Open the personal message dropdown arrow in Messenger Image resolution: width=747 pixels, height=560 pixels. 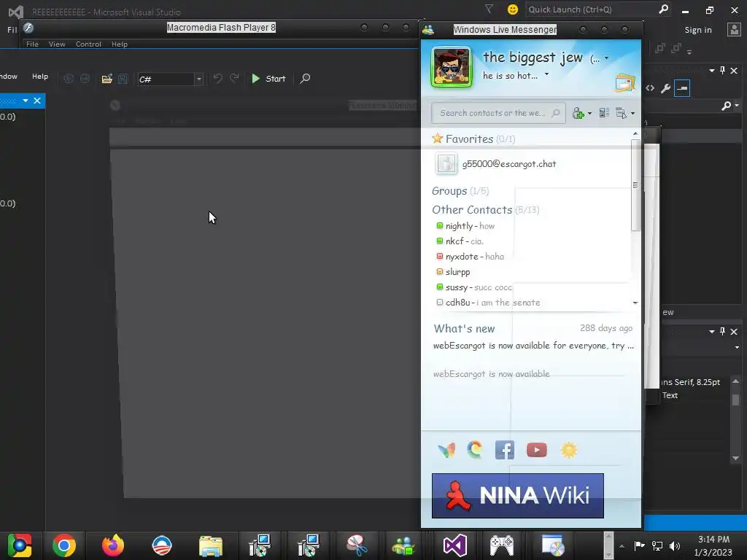coord(546,74)
